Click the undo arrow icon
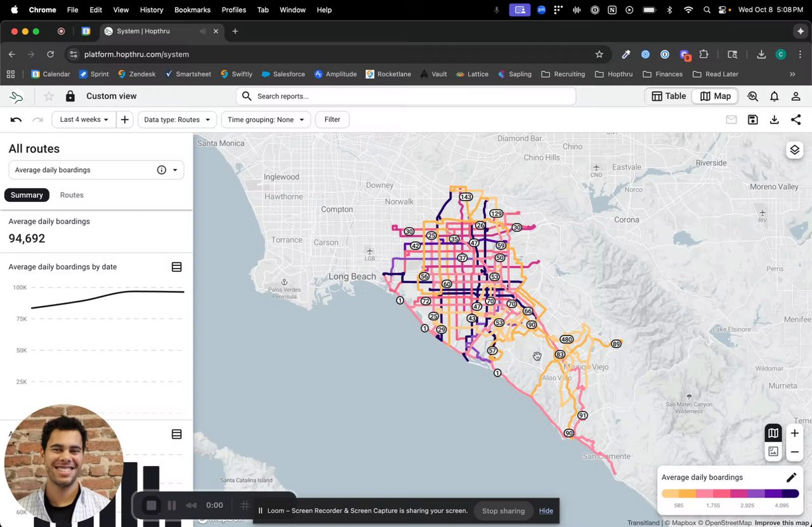 [x=16, y=119]
